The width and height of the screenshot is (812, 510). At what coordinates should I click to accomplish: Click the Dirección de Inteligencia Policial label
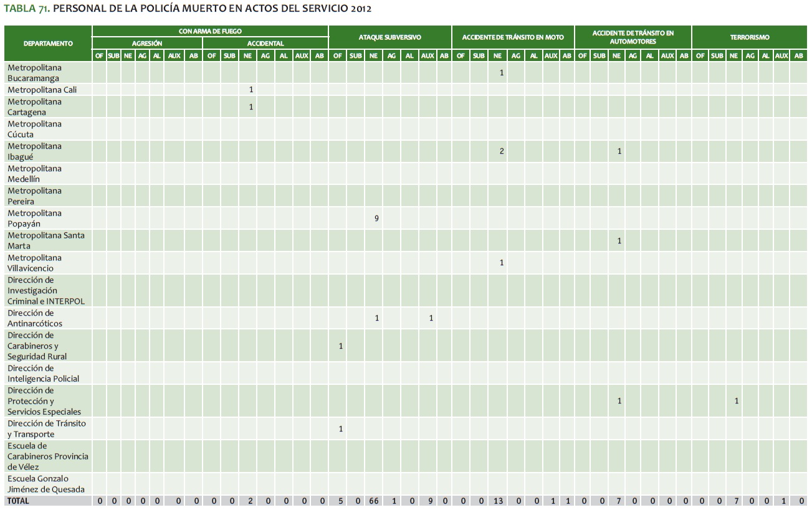click(43, 374)
